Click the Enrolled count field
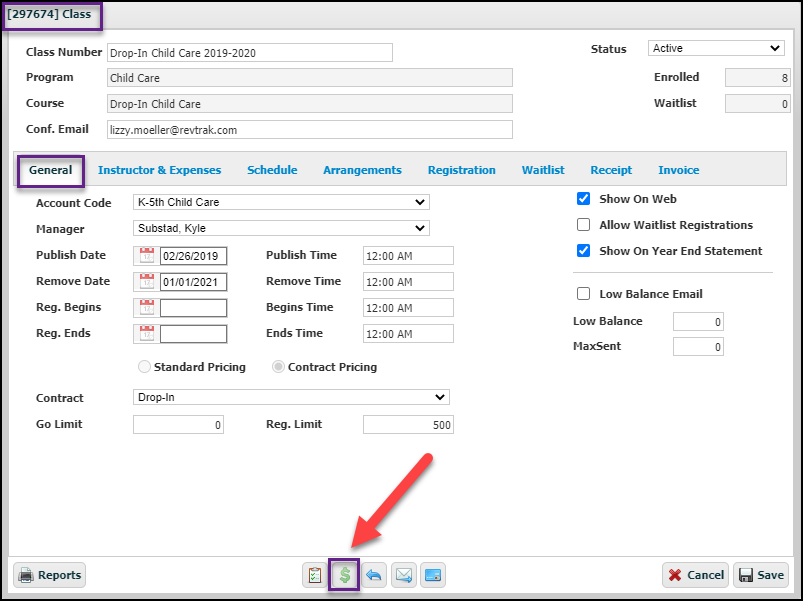The image size is (803, 601). pyautogui.click(x=757, y=78)
